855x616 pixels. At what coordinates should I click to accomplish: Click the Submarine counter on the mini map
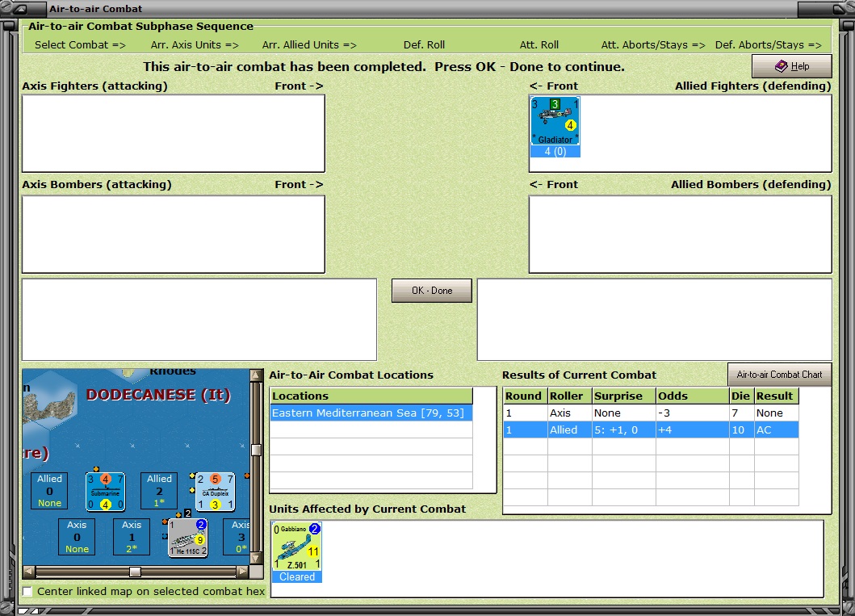(x=105, y=492)
